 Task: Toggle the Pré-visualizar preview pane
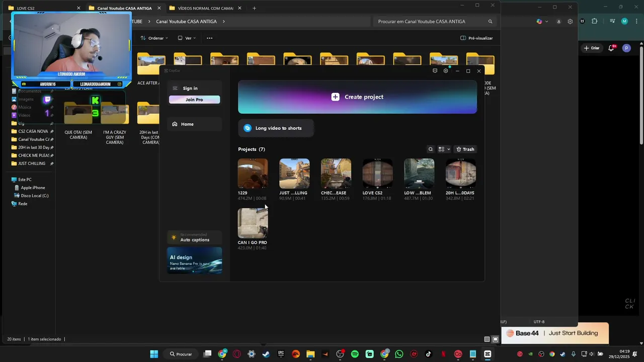pos(476,38)
